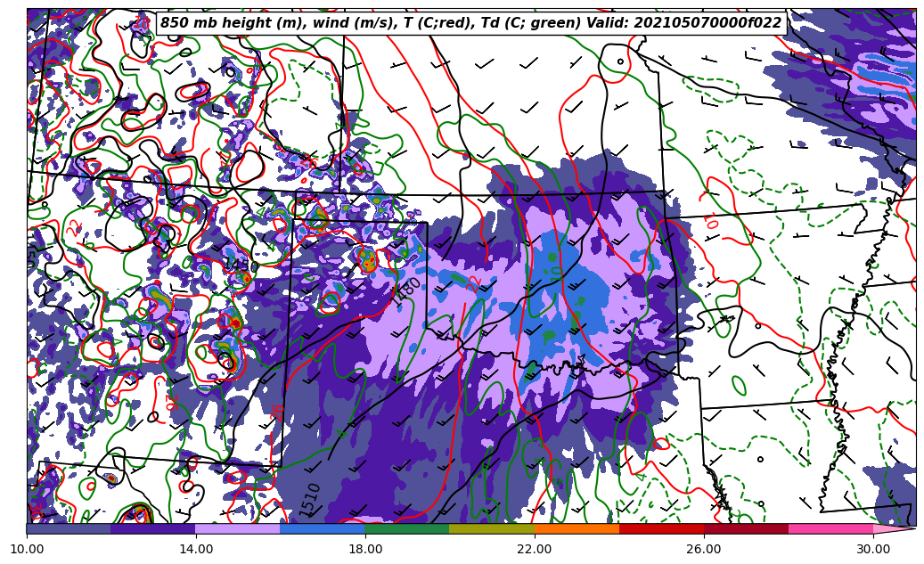Click the bright blue colorbar segment
The width and height of the screenshot is (924, 564).
[x=322, y=528]
